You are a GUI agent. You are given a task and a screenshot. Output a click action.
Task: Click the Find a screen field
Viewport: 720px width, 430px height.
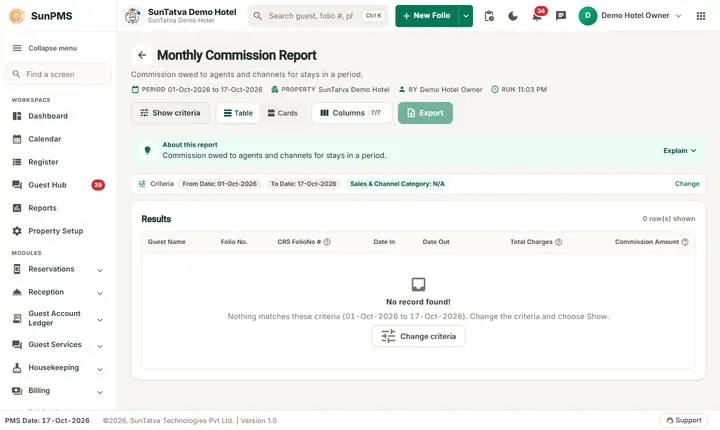58,74
